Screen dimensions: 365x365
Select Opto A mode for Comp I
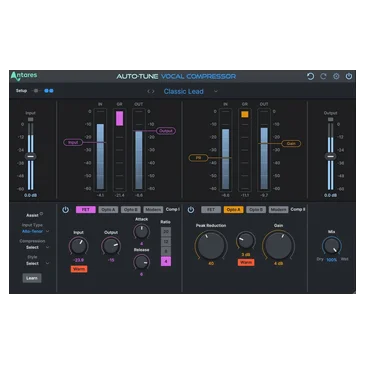108,210
